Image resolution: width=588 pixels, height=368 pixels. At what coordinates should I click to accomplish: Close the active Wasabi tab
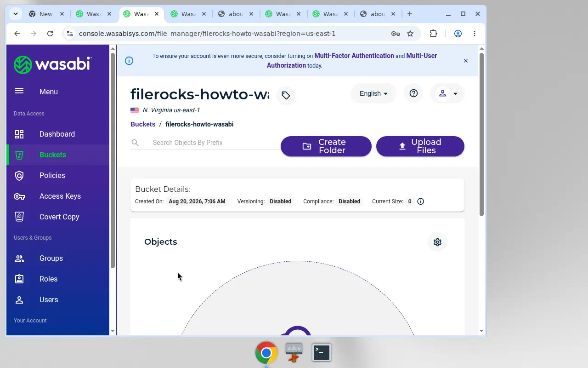[x=157, y=14]
